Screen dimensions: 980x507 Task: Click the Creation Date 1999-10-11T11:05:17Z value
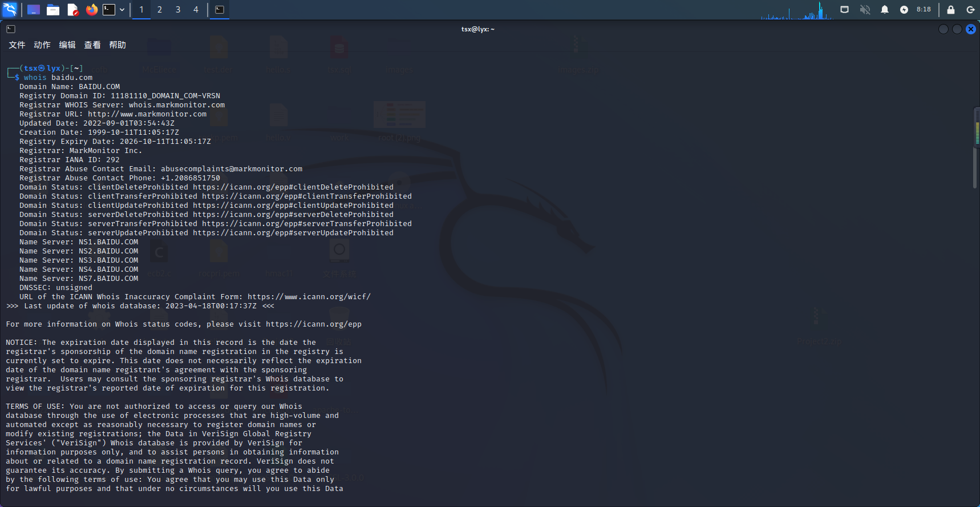pos(133,132)
